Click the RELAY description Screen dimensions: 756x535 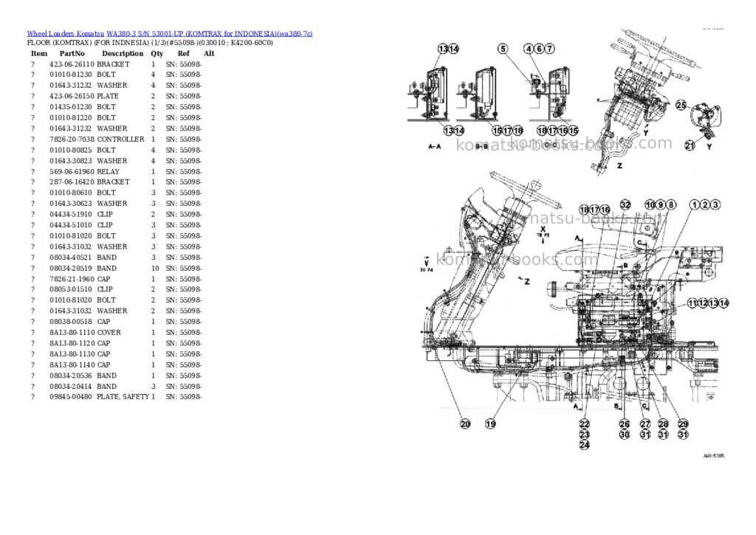pos(108,172)
